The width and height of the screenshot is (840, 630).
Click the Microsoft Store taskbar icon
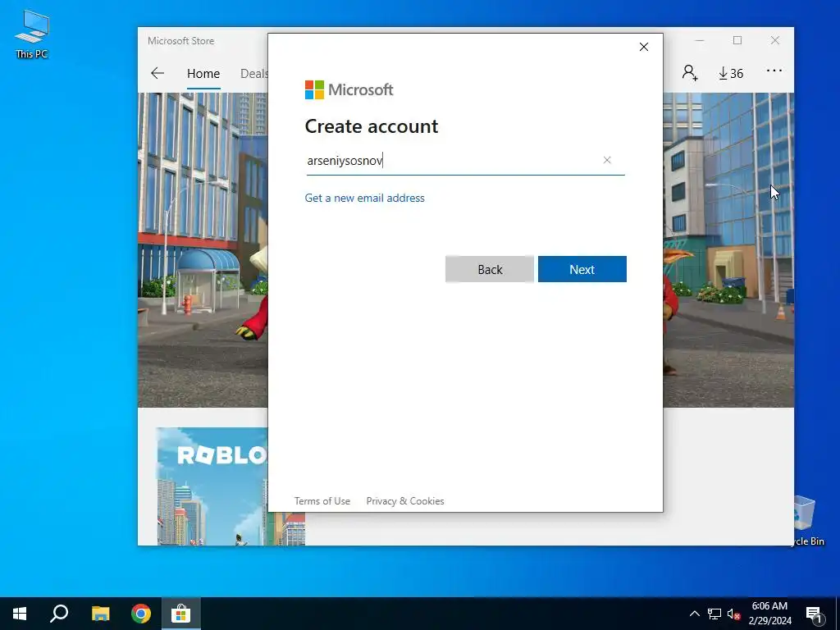(181, 614)
